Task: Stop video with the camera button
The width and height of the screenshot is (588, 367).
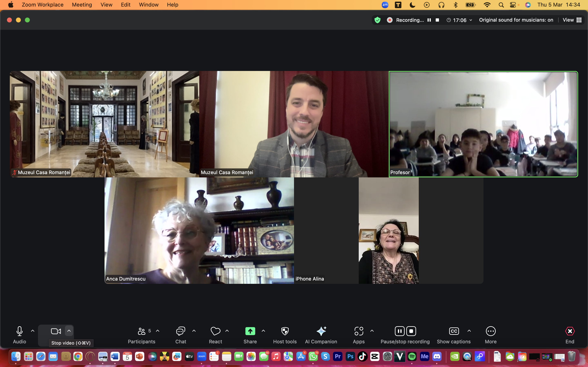Action: tap(56, 331)
